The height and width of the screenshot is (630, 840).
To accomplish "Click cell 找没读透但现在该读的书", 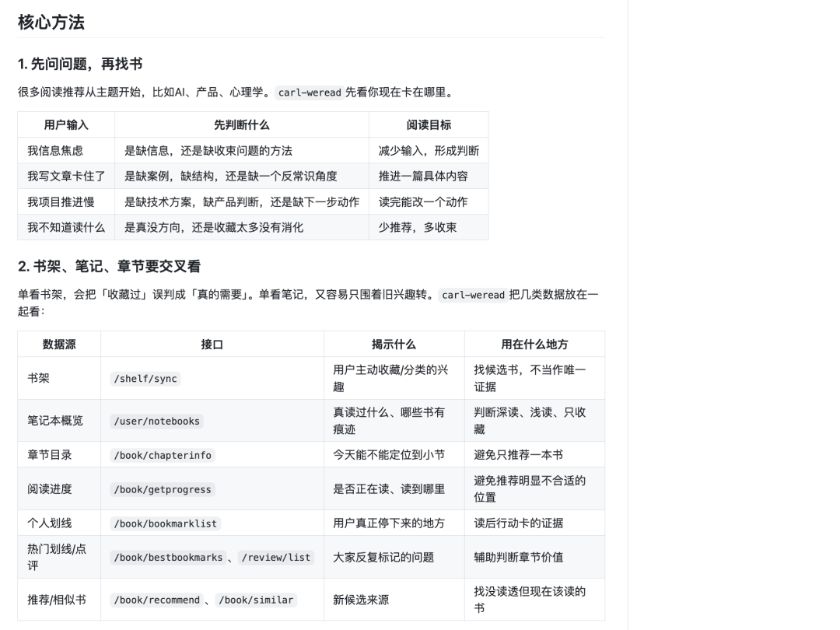I will [534, 600].
